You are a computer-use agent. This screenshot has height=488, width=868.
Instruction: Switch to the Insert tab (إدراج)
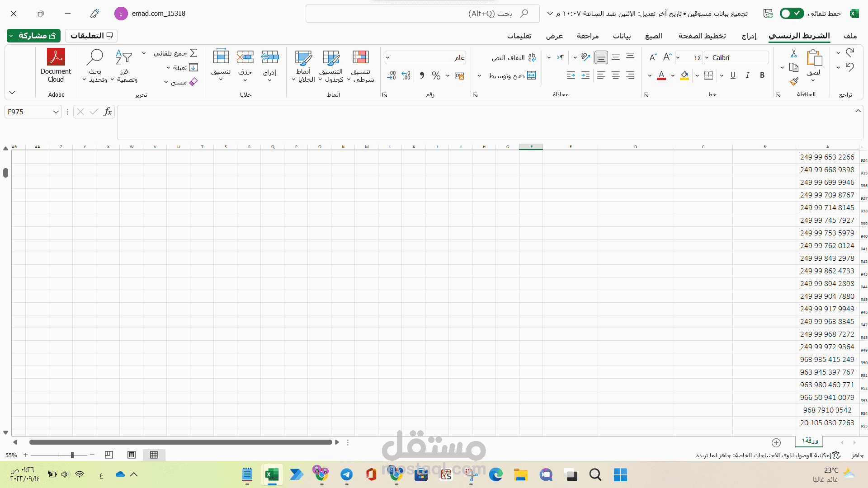(749, 36)
